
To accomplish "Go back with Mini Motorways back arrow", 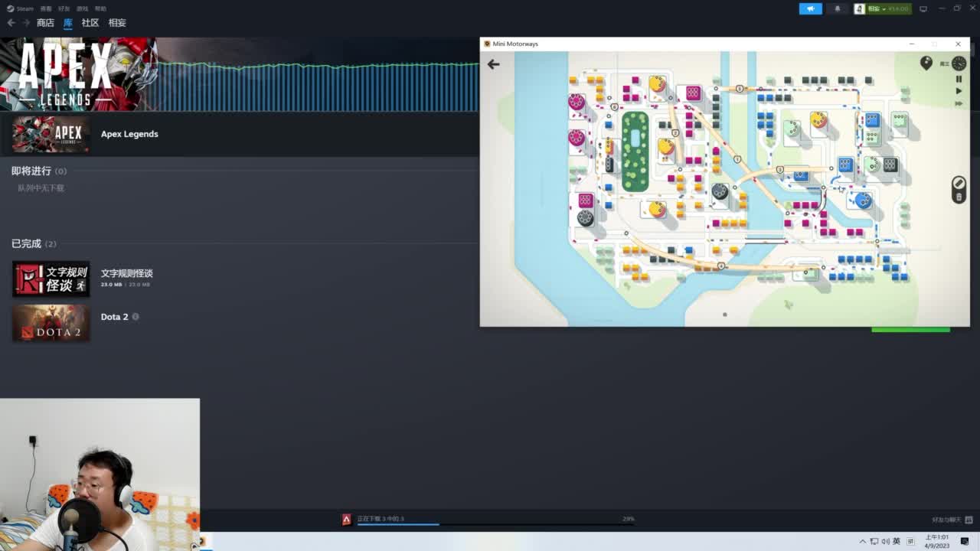I will 494,64.
